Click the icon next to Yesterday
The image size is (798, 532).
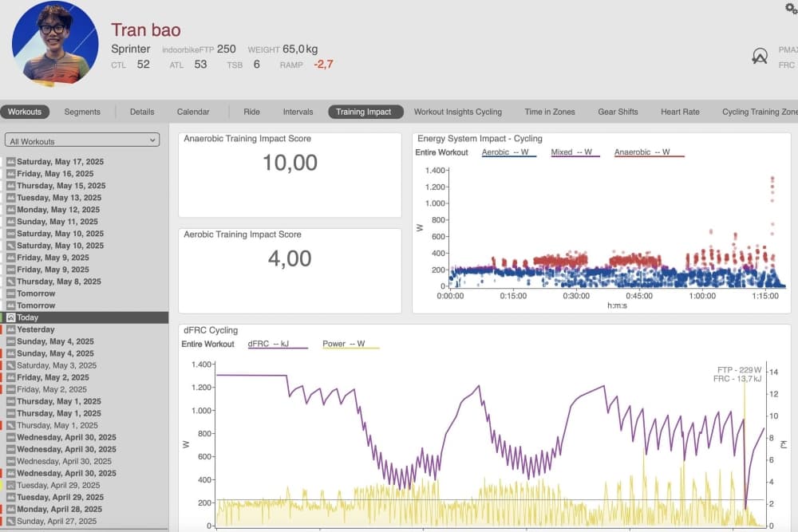pos(10,329)
